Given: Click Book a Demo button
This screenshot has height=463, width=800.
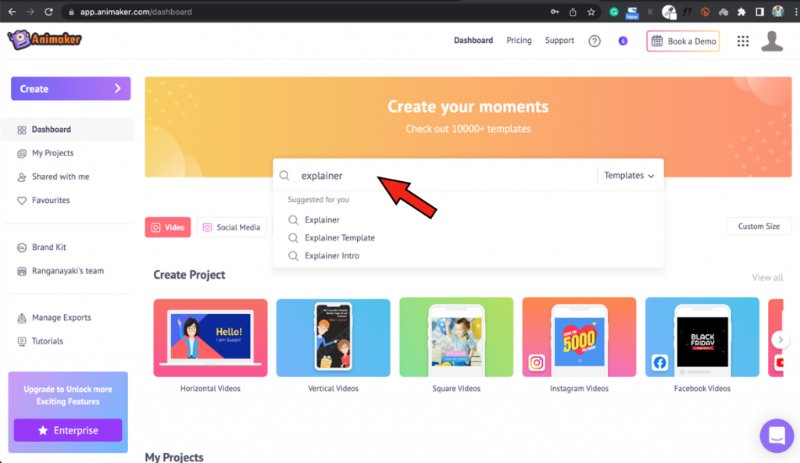Looking at the screenshot, I should coord(683,41).
